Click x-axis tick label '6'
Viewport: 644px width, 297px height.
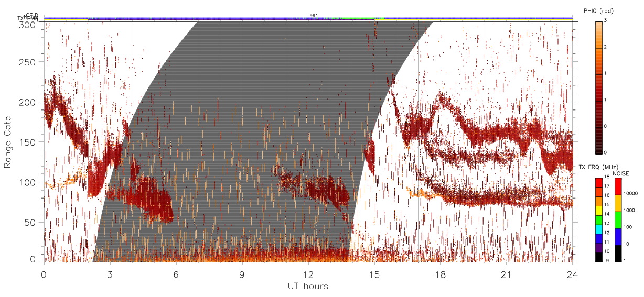pos(176,274)
